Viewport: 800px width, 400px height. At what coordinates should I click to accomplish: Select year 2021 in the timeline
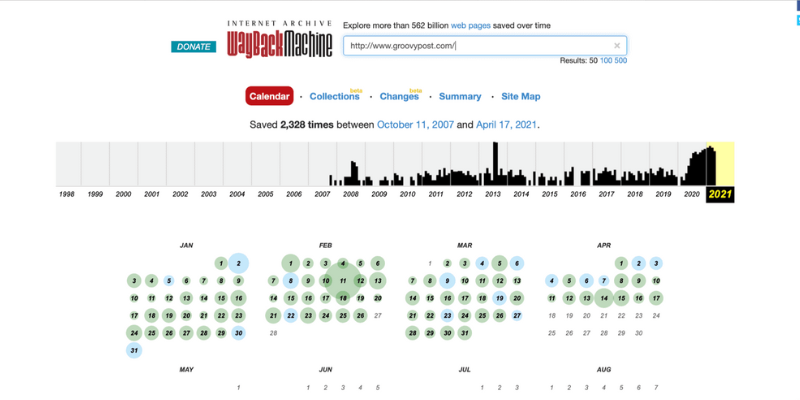click(720, 194)
